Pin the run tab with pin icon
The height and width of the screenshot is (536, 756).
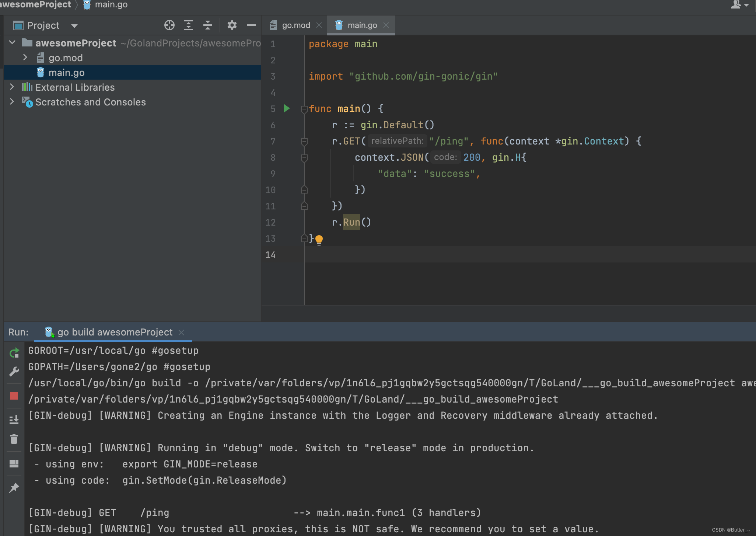[14, 488]
